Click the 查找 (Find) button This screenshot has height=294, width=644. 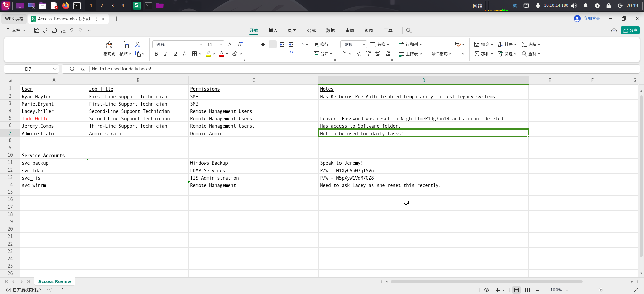[531, 54]
